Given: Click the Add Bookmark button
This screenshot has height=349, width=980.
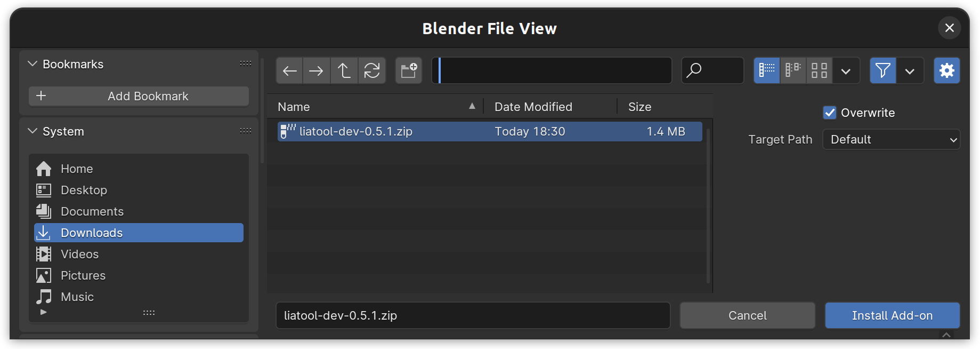Looking at the screenshot, I should pos(139,96).
